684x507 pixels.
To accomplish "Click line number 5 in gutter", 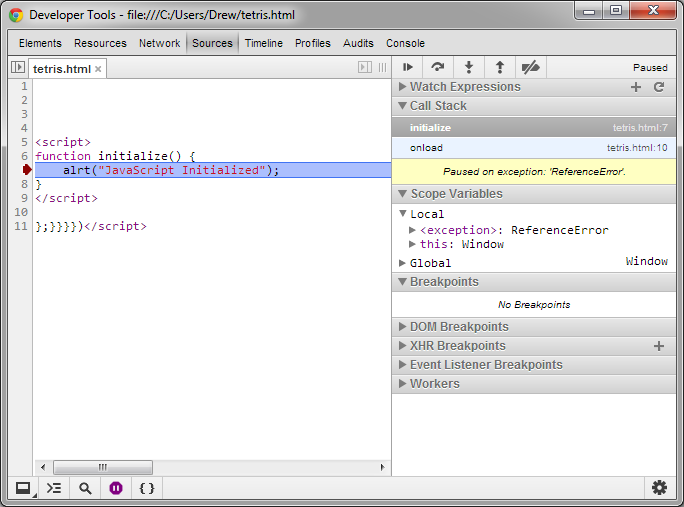I will (x=24, y=142).
